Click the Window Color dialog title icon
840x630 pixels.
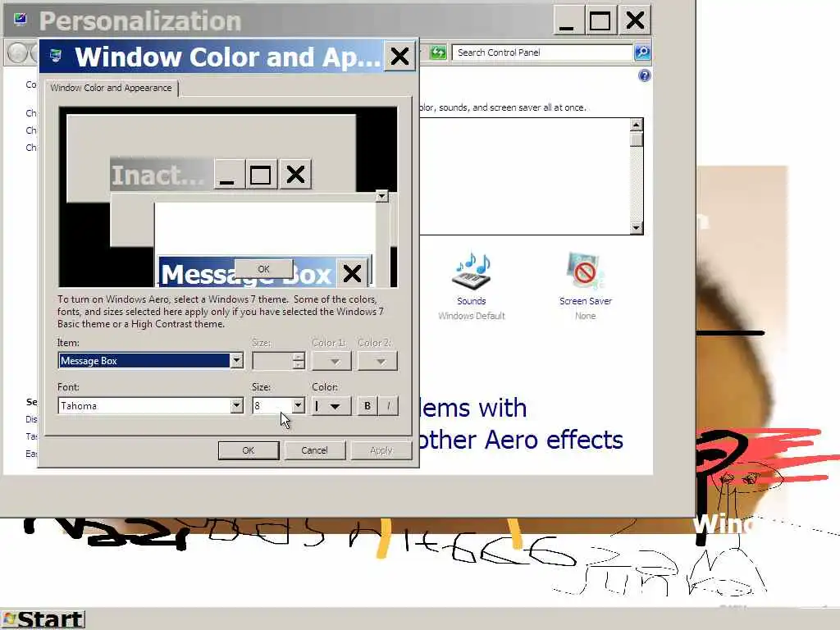56,56
